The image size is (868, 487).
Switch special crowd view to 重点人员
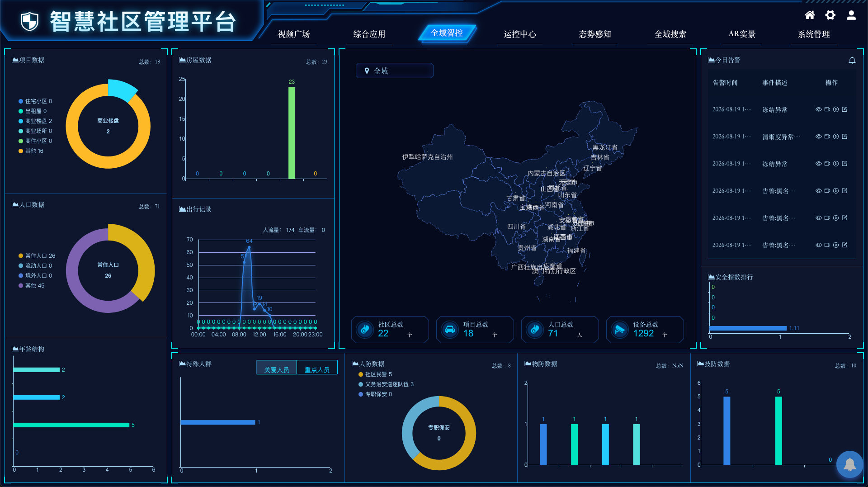click(x=317, y=368)
